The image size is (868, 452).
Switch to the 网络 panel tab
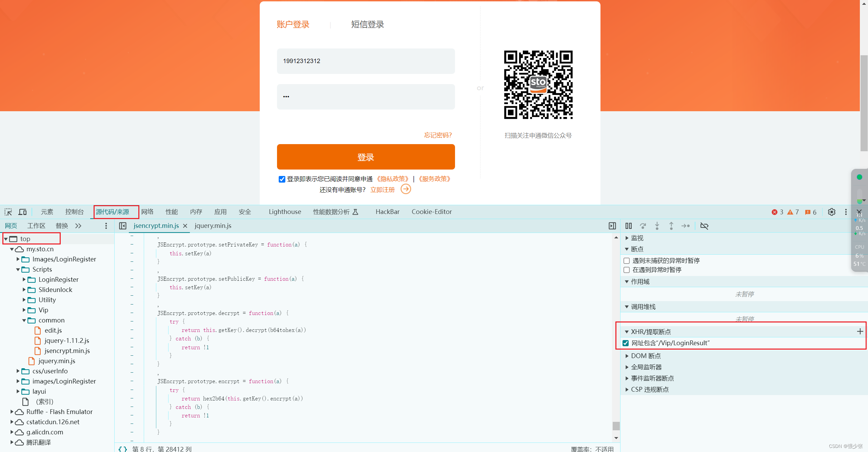tap(147, 212)
